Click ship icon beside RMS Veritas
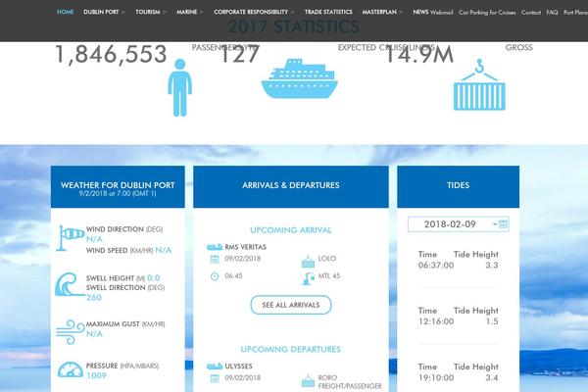The width and height of the screenshot is (588, 392). 215,247
